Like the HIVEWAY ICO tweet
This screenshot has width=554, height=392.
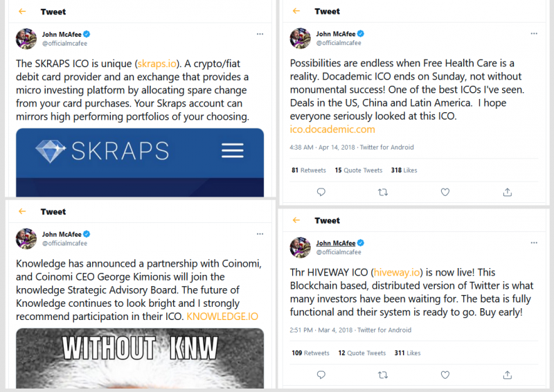pos(445,375)
